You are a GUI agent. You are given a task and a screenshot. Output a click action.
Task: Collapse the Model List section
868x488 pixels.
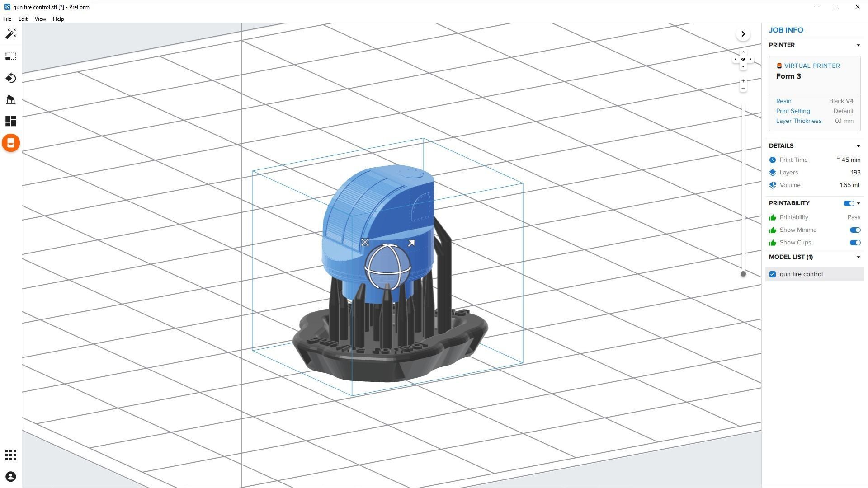point(858,257)
